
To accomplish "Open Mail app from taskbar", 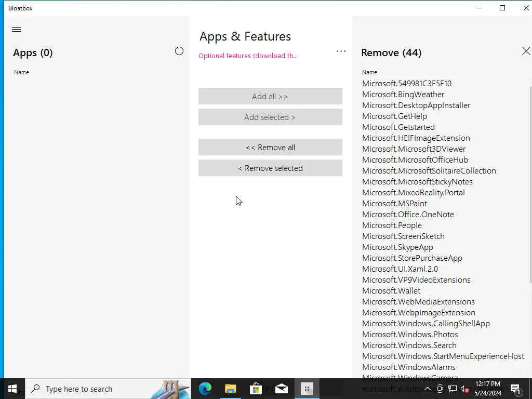I will pyautogui.click(x=281, y=389).
